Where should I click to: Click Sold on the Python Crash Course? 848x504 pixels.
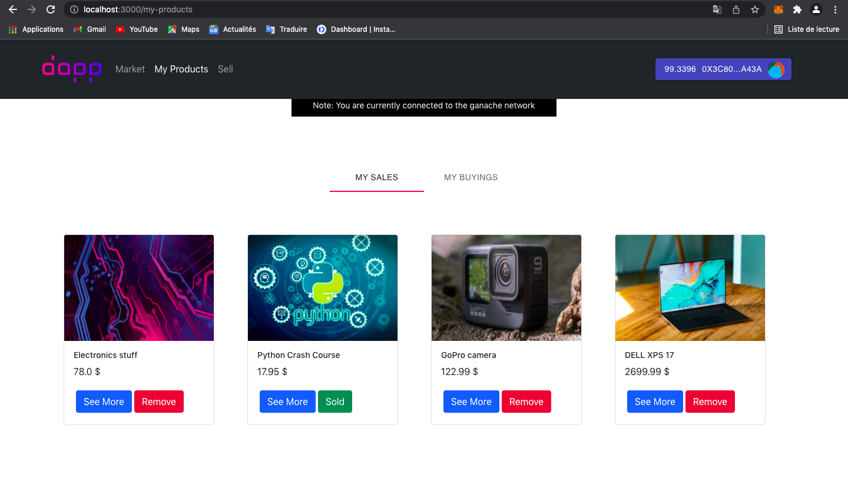334,402
